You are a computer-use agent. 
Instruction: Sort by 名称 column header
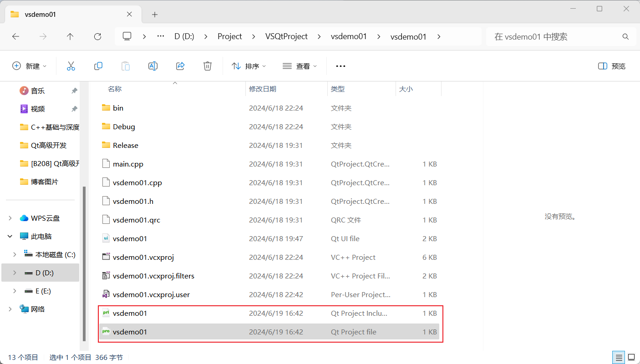[x=115, y=89]
